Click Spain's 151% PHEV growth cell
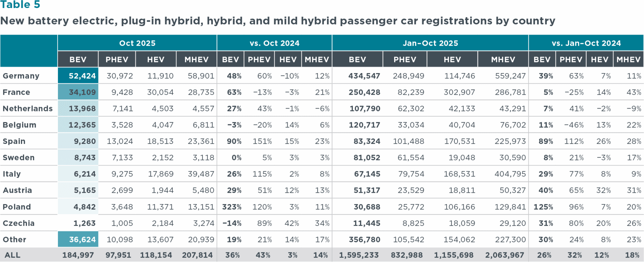This screenshot has width=644, height=262. (x=262, y=141)
